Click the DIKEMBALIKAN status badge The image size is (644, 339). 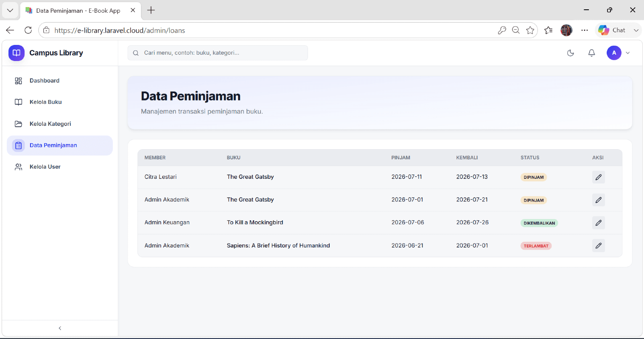point(539,223)
